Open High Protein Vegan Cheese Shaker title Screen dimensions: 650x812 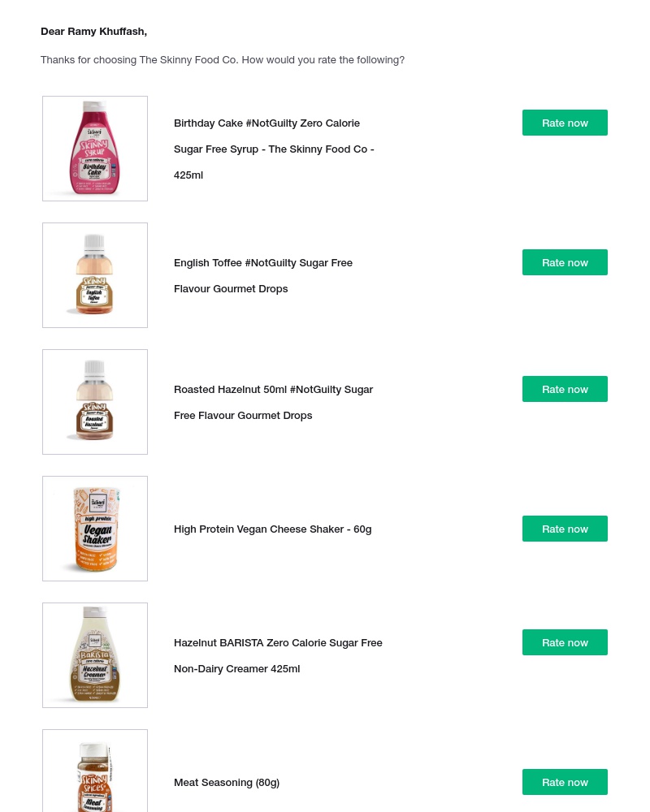tap(272, 529)
